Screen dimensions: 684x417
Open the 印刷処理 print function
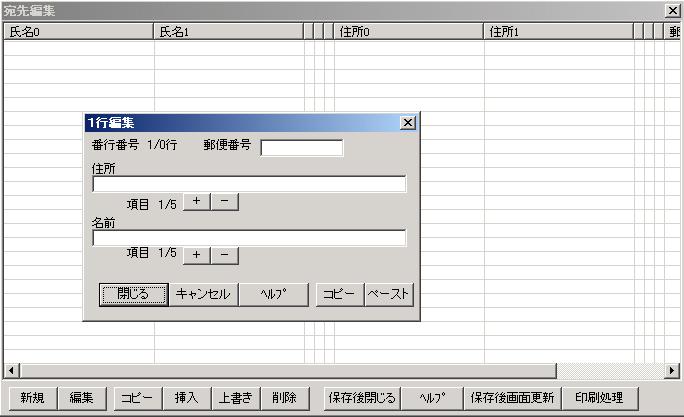click(x=600, y=397)
